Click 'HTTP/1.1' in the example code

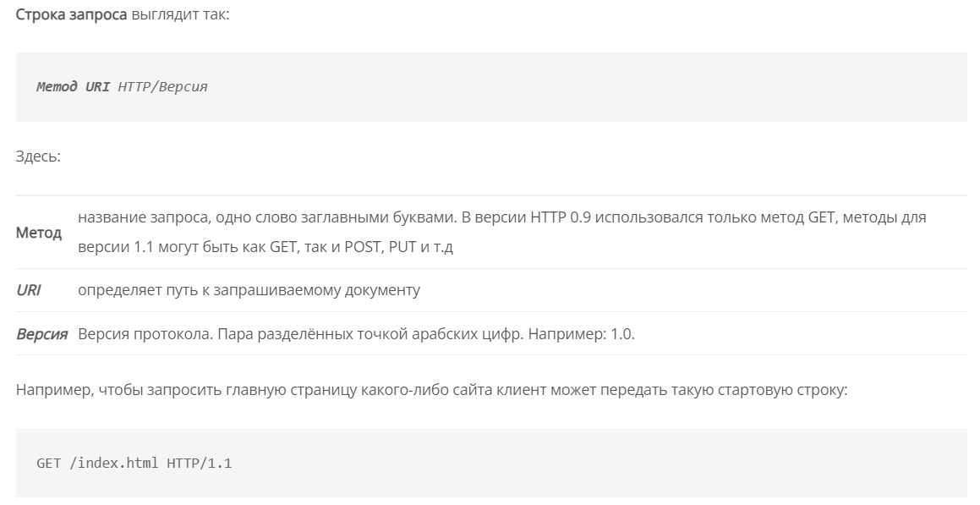tap(200, 463)
